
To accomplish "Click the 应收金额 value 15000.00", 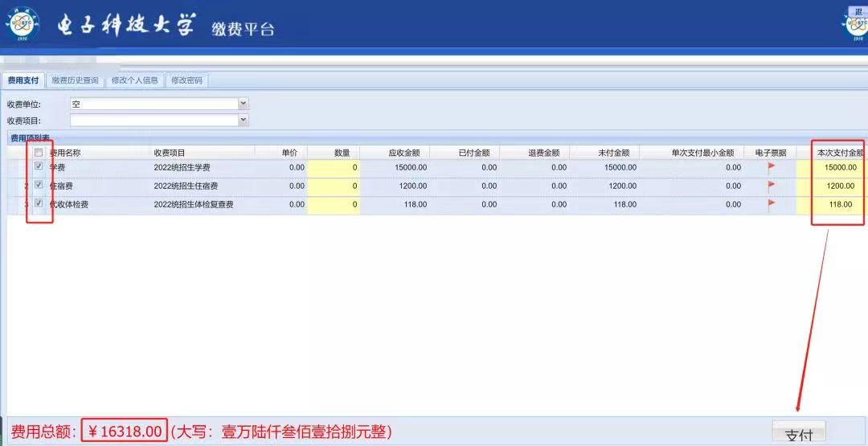I will pyautogui.click(x=411, y=168).
